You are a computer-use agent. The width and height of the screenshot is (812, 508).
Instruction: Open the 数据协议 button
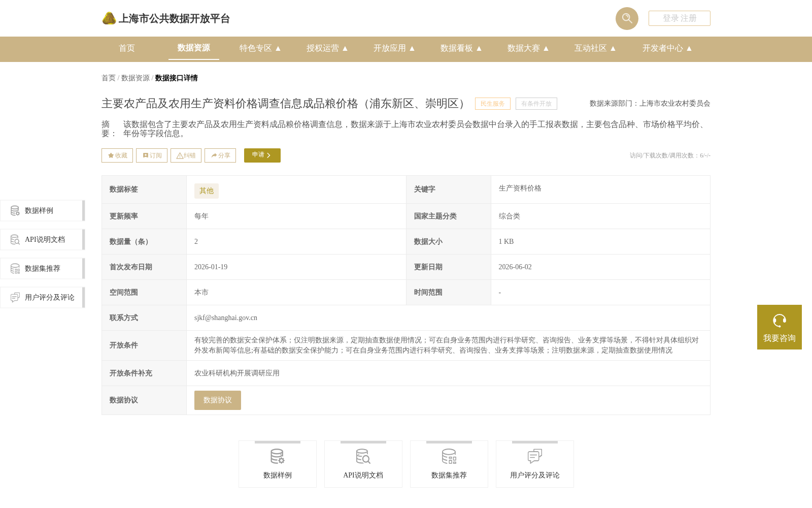(218, 400)
